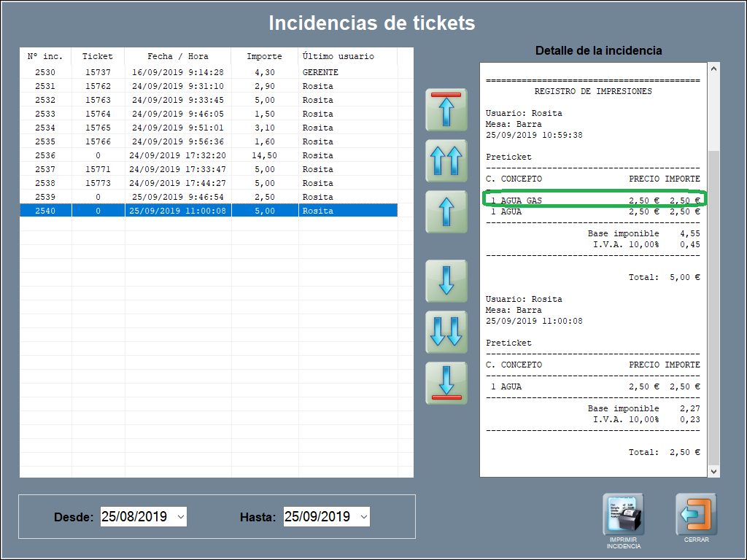747x560 pixels.
Task: Move up one row with single up arrow
Action: [x=446, y=211]
